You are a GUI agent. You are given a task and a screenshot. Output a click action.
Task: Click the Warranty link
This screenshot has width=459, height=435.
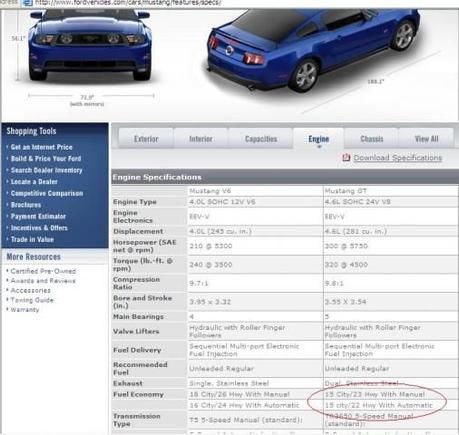click(25, 310)
